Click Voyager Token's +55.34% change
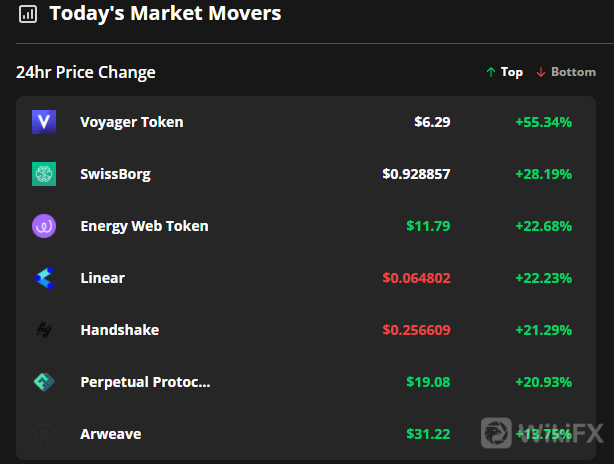The height and width of the screenshot is (464, 614). [543, 122]
